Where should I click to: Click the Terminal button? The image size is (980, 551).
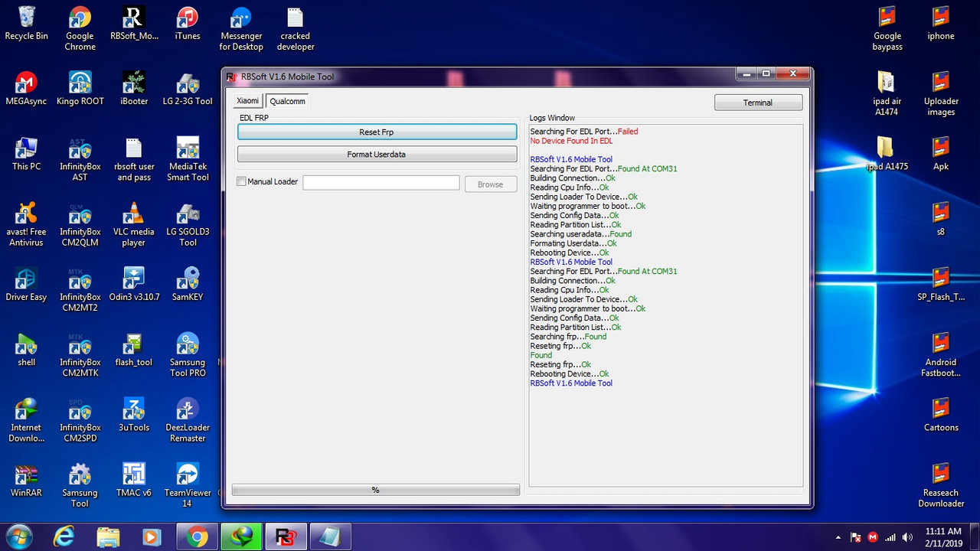coord(758,103)
